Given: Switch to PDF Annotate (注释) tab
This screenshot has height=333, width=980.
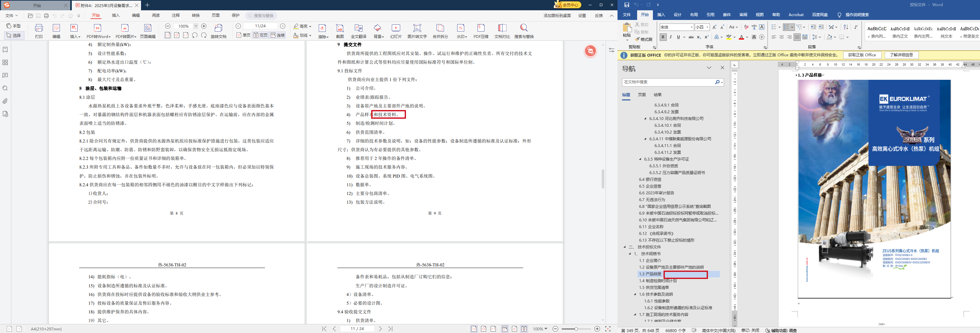Looking at the screenshot, I should pyautogui.click(x=176, y=15).
